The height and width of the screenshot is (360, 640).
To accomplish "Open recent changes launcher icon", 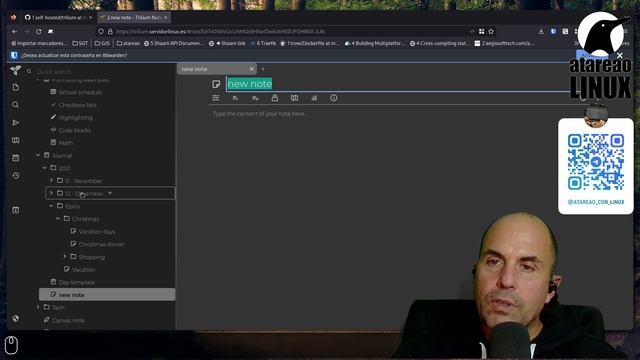I will [x=16, y=175].
